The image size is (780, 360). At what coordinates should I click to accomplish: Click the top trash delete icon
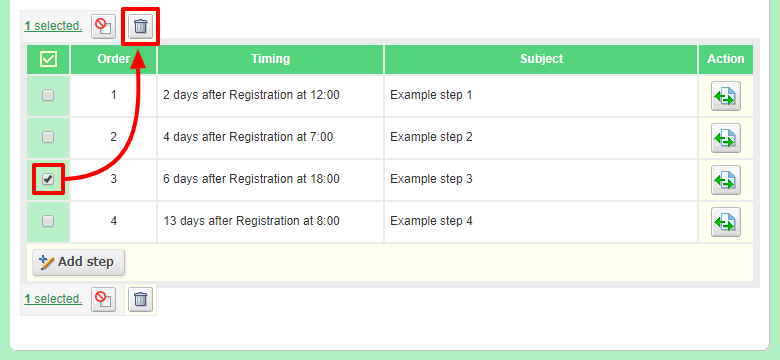coord(141,26)
